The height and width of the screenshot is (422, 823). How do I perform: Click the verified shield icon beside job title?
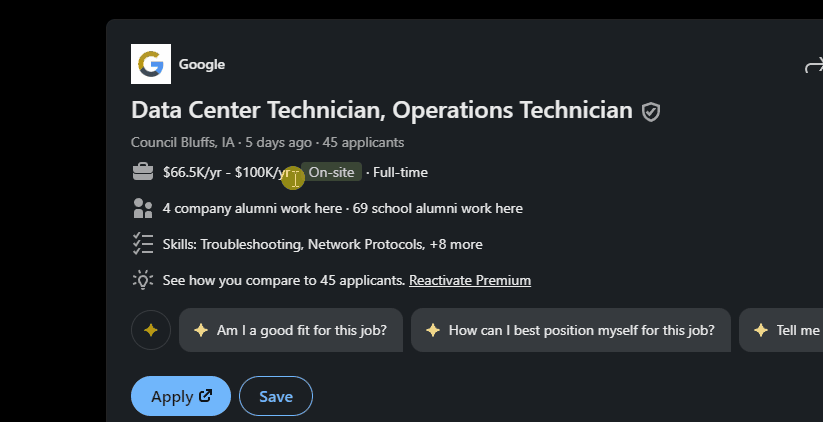click(651, 111)
